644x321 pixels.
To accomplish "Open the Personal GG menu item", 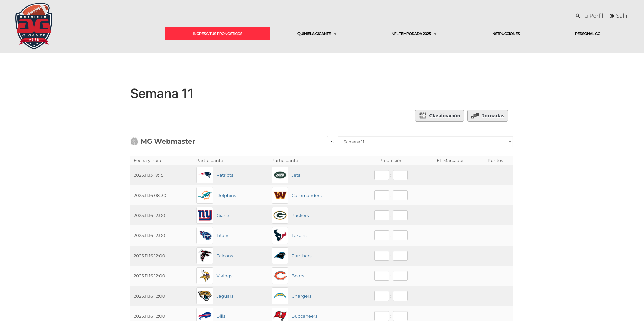I will click(x=587, y=34).
